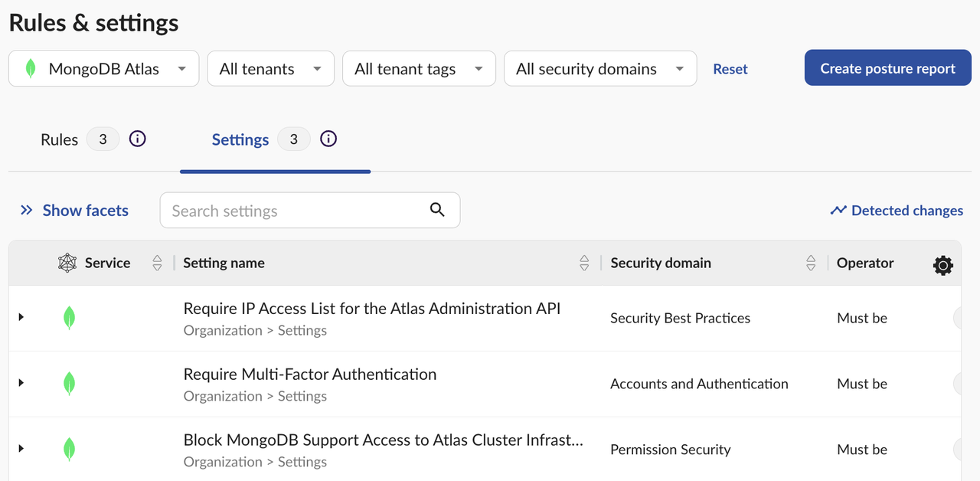This screenshot has height=481, width=980.
Task: Sort by the Service column arrows
Action: [x=157, y=263]
